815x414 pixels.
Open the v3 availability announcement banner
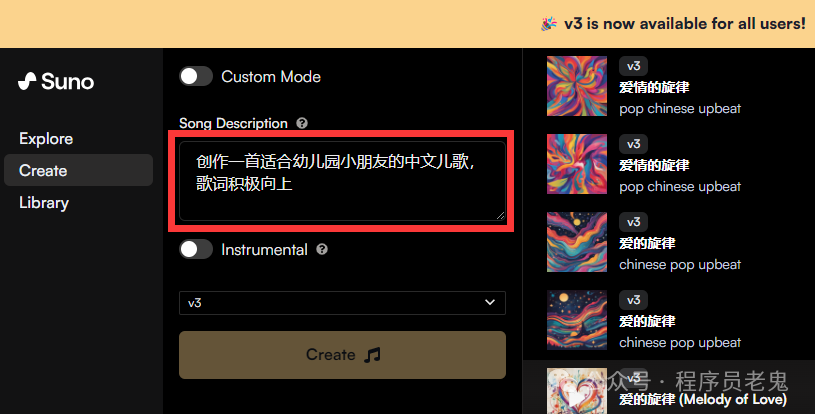[x=408, y=24]
